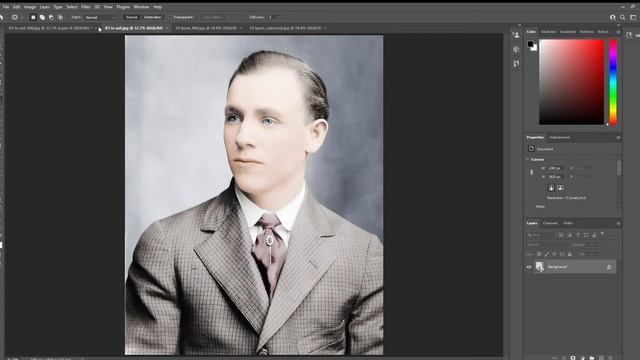Close the active document tab
640x360 pixels.
pyautogui.click(x=167, y=28)
